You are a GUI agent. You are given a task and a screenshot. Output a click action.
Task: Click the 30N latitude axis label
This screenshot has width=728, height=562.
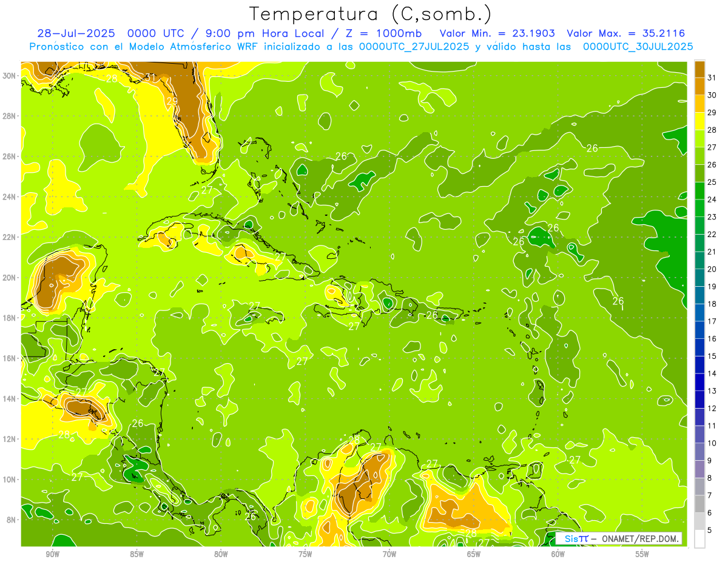tap(10, 76)
